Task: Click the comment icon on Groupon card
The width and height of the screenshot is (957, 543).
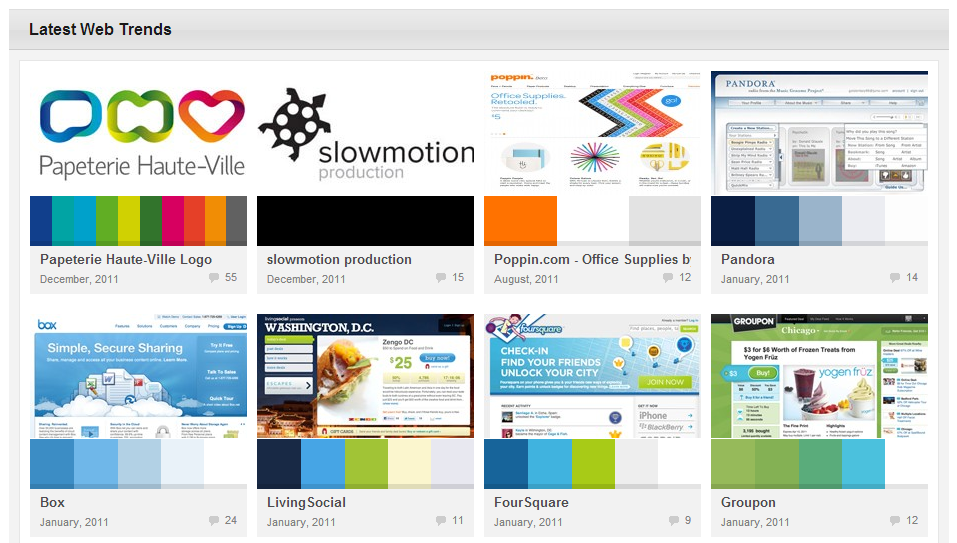Action: [895, 521]
